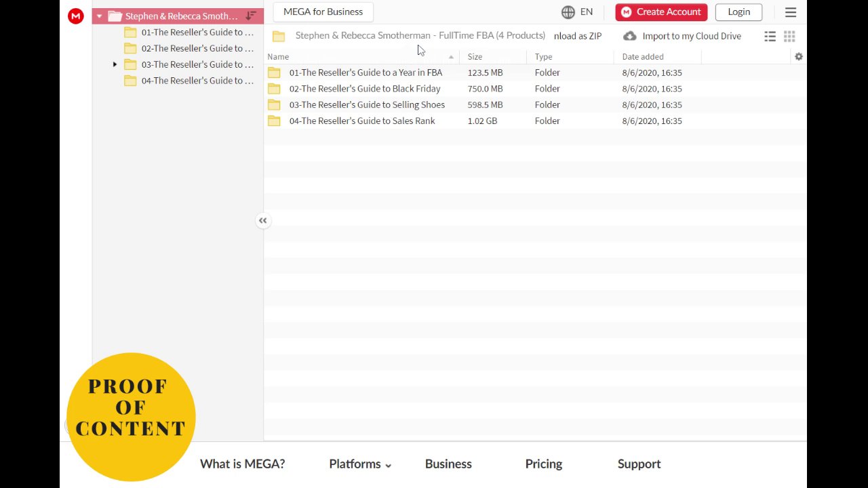Image resolution: width=868 pixels, height=488 pixels.
Task: Open MEGA for Business link
Action: pos(323,12)
